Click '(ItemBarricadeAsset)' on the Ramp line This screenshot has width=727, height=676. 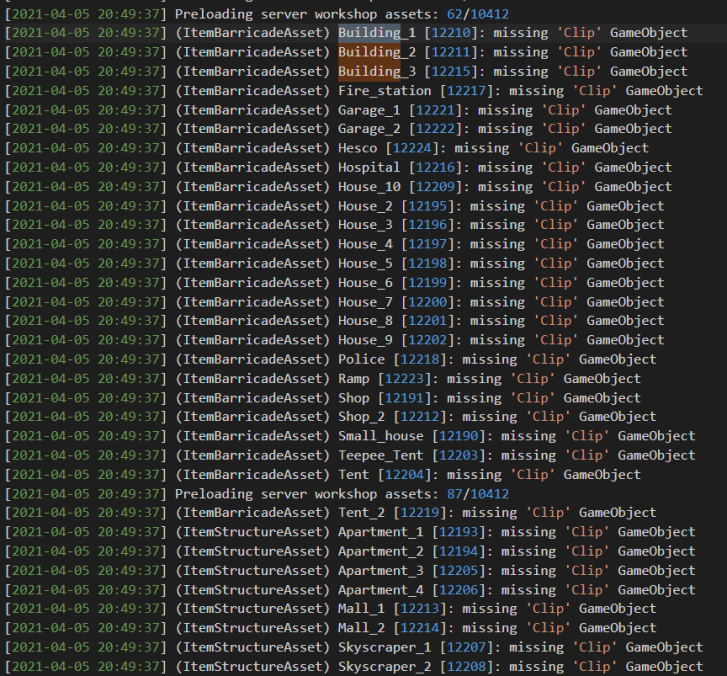click(252, 379)
